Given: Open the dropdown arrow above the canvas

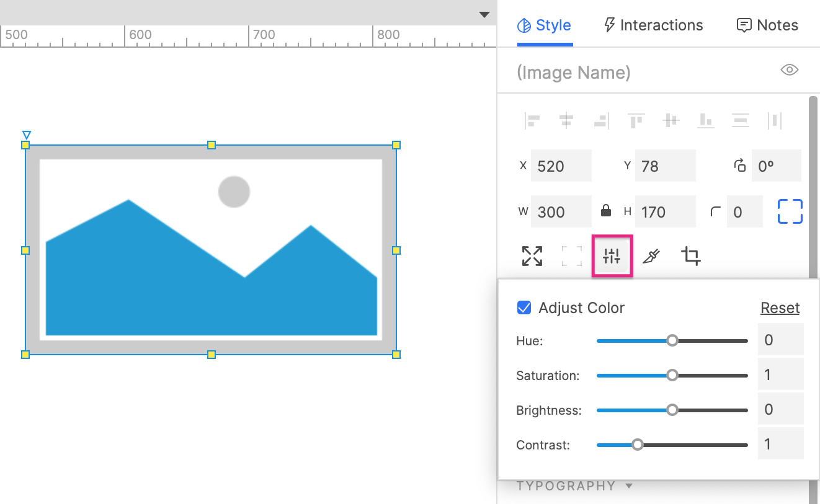Looking at the screenshot, I should (x=484, y=14).
